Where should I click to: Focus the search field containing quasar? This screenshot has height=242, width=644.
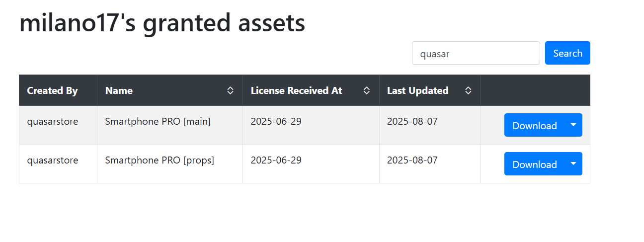click(476, 53)
